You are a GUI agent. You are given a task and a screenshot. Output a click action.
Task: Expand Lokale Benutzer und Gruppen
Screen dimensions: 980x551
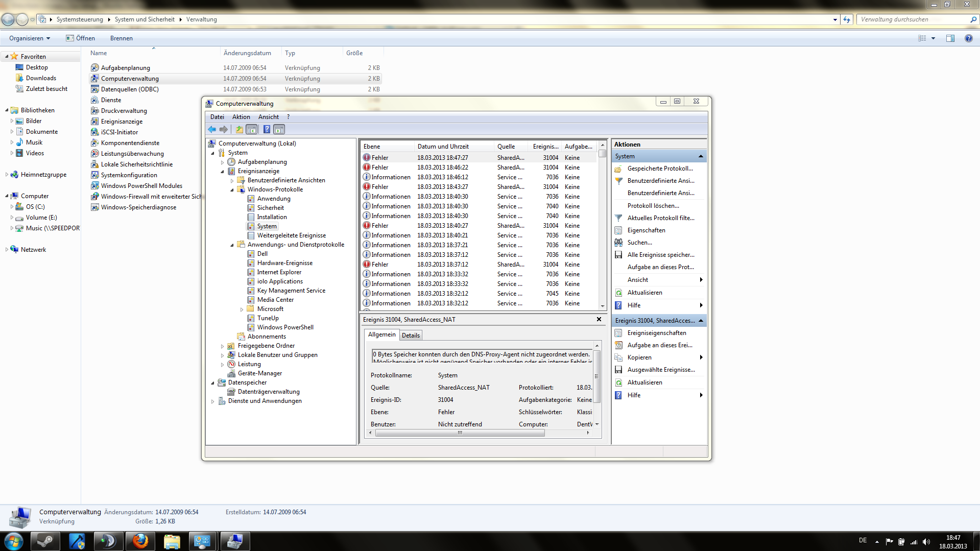click(x=223, y=355)
